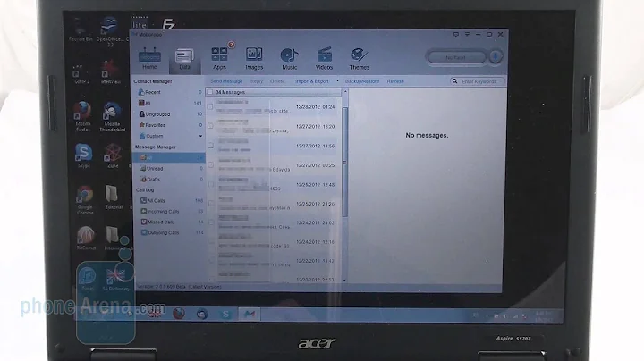Image resolution: width=644 pixels, height=361 pixels.
Task: Click the message list scroll-down arrow
Action: [345, 281]
